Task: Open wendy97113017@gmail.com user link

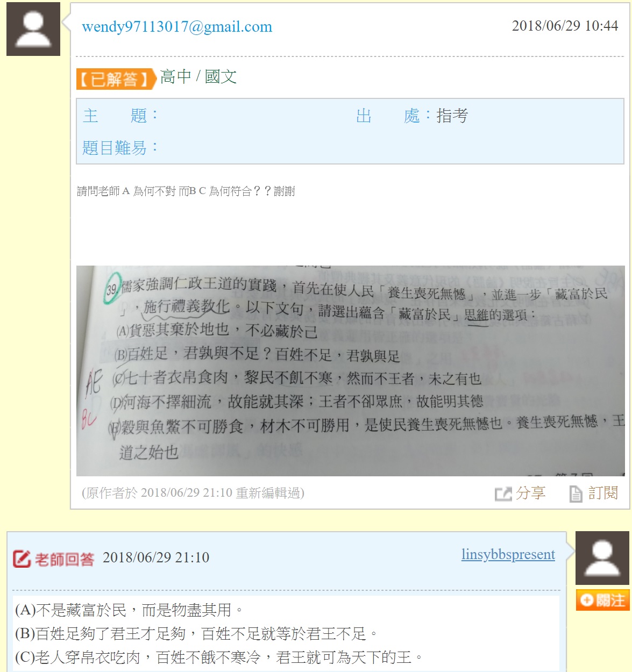Action: pos(177,26)
